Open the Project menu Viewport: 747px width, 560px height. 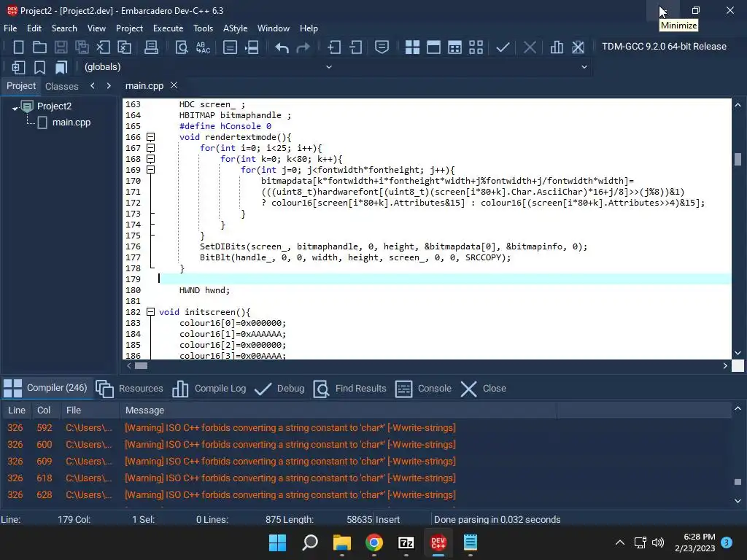tap(129, 28)
